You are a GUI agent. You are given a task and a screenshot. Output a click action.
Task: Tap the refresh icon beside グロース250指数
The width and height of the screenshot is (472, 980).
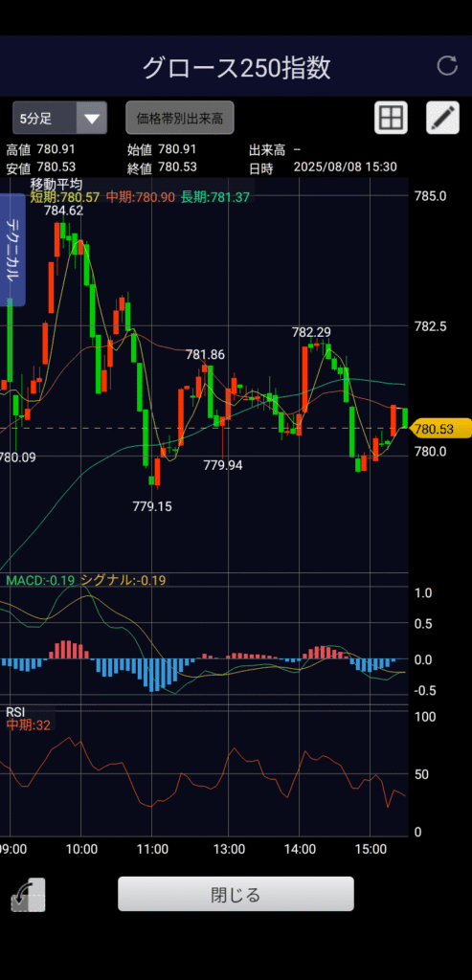(447, 66)
